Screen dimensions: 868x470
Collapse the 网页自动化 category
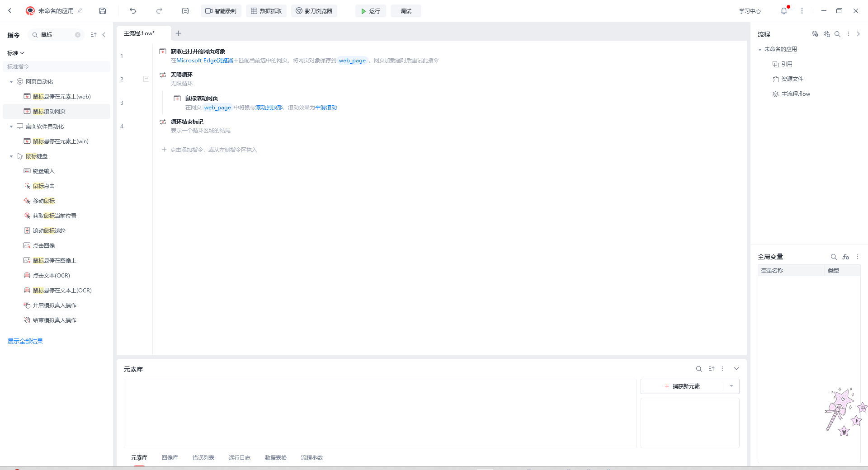point(11,82)
